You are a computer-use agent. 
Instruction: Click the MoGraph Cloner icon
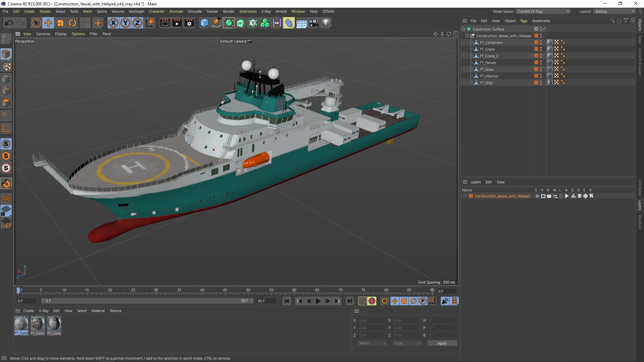coord(265,23)
